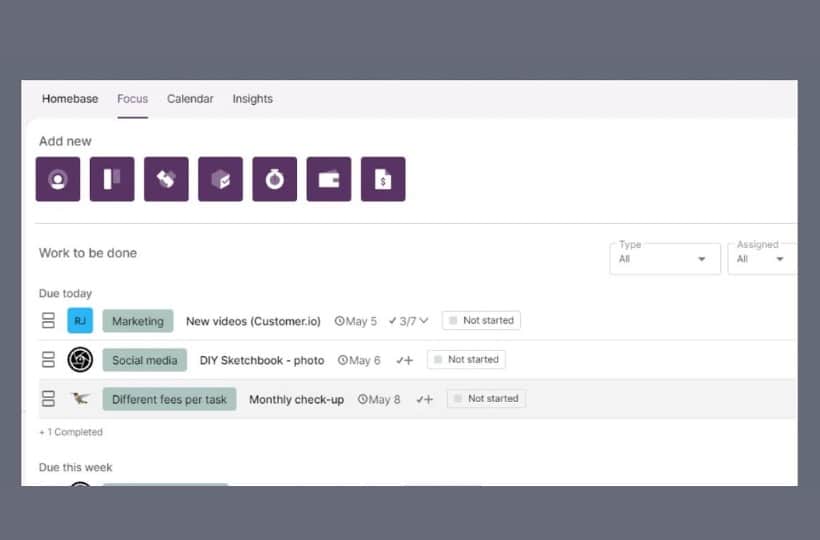Image resolution: width=820 pixels, height=540 pixels.
Task: Open the Insights tab
Action: 252,99
